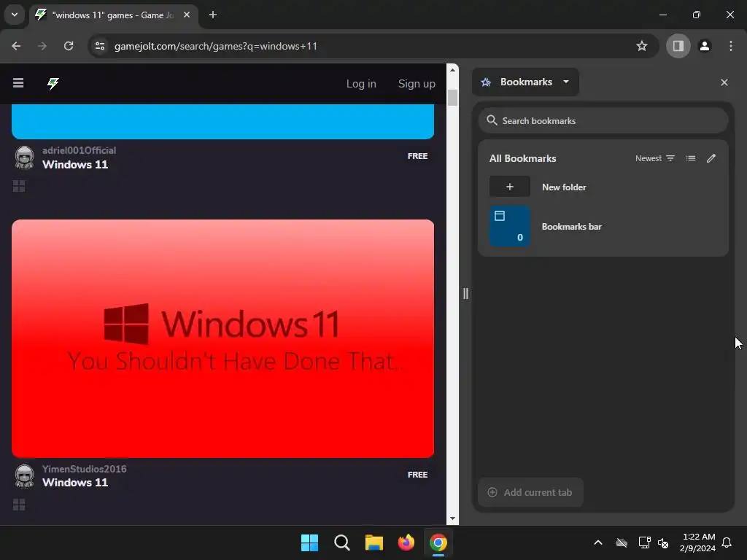747x560 pixels.
Task: Go back to the previous page
Action: click(x=16, y=46)
